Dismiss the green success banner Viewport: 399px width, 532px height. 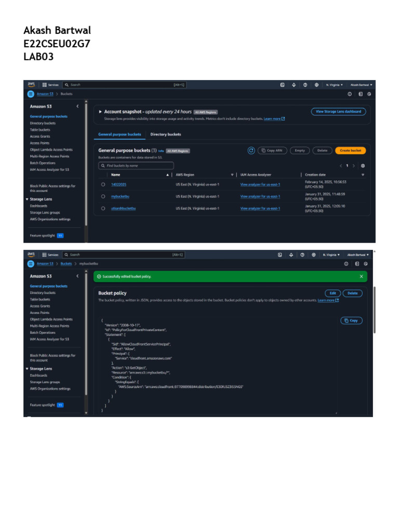pos(362,276)
